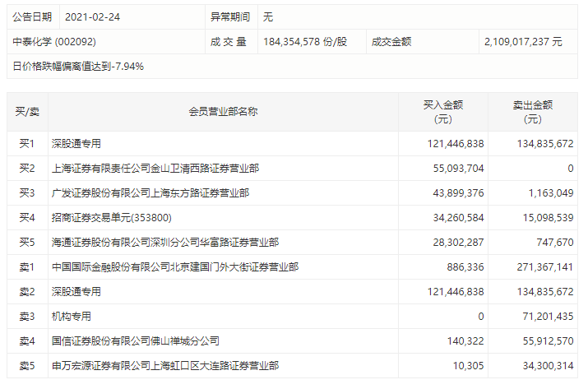Viewport: 588px width, 389px height.
Task: Select 招商证券交易单元(353800)
Action: pos(111,218)
